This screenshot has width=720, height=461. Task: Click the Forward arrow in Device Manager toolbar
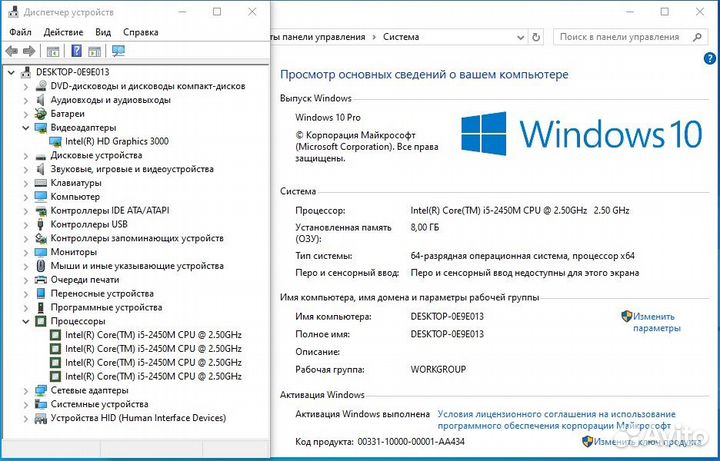pyautogui.click(x=29, y=51)
